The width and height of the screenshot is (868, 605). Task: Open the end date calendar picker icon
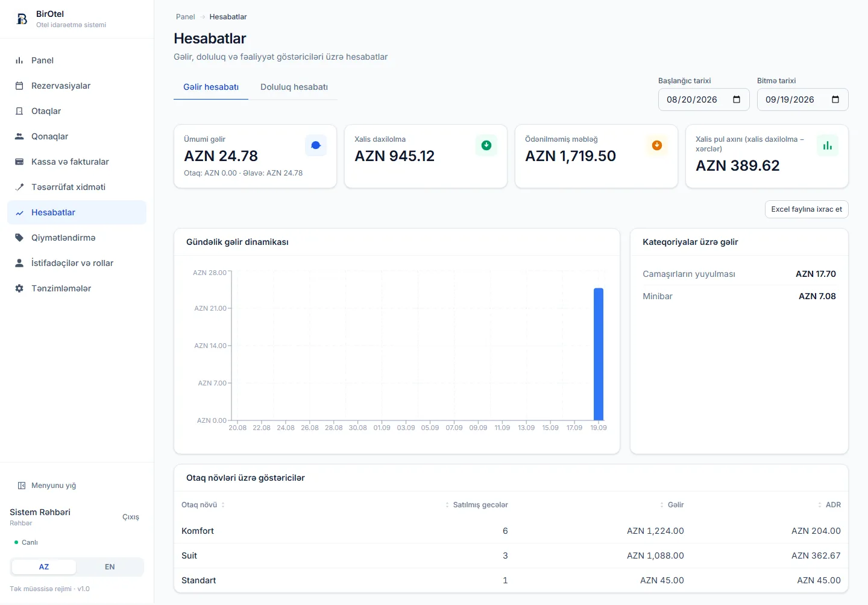(835, 100)
